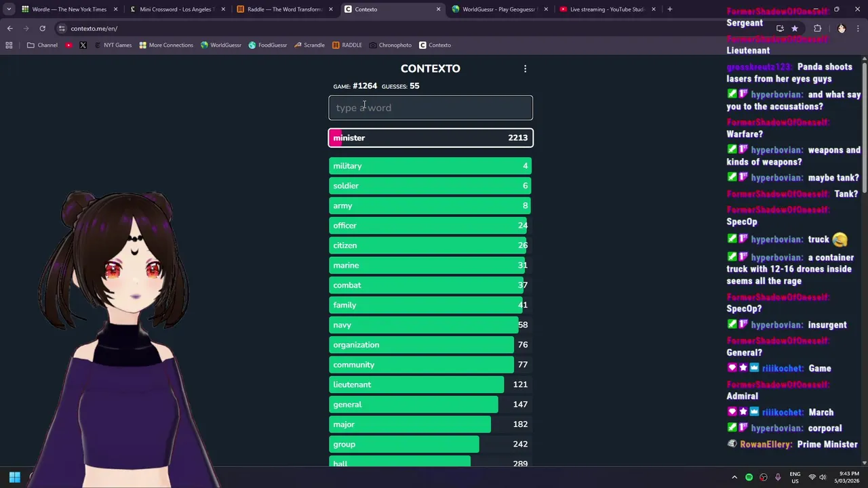Screen dimensions: 868x488
Task: Click the 'combat' guess row
Action: click(x=431, y=285)
